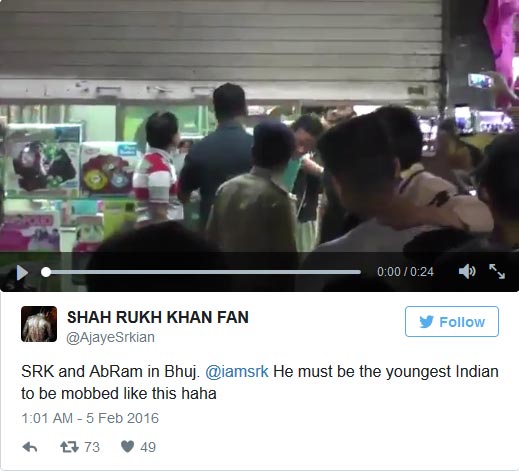Viewport: 519px width, 471px height.
Task: Click the seek handle at video start
Action: (x=46, y=272)
